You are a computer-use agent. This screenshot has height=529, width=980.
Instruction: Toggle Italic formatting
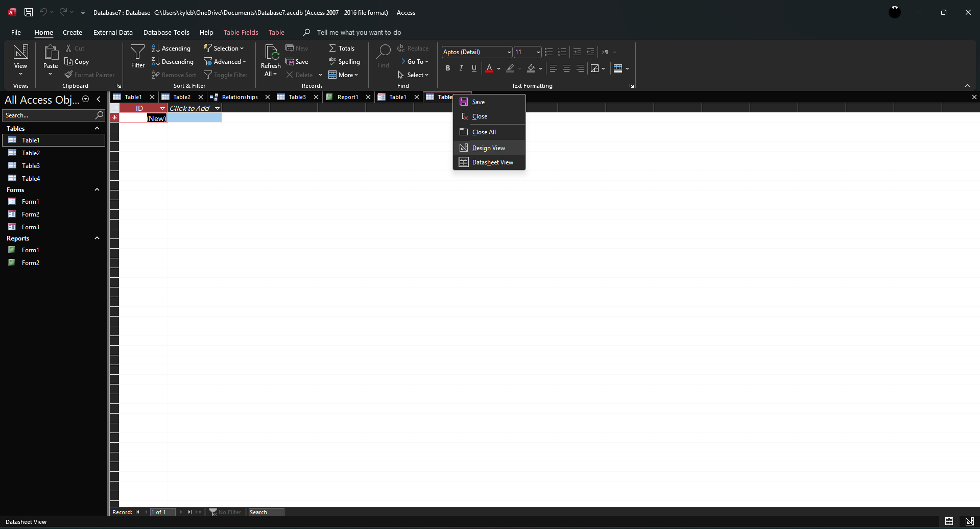point(461,68)
